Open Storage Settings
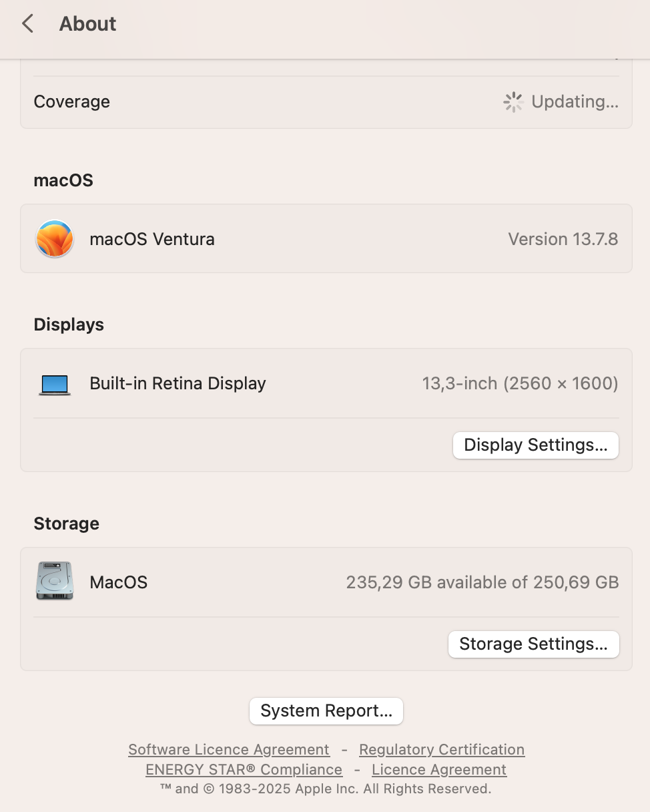Screen dimensions: 650x812 click(x=533, y=644)
